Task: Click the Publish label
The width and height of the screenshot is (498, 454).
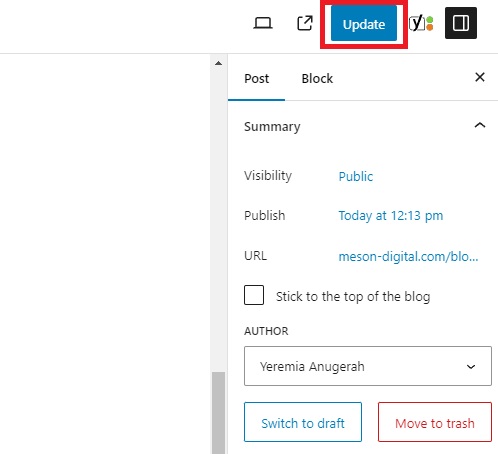Action: (264, 215)
